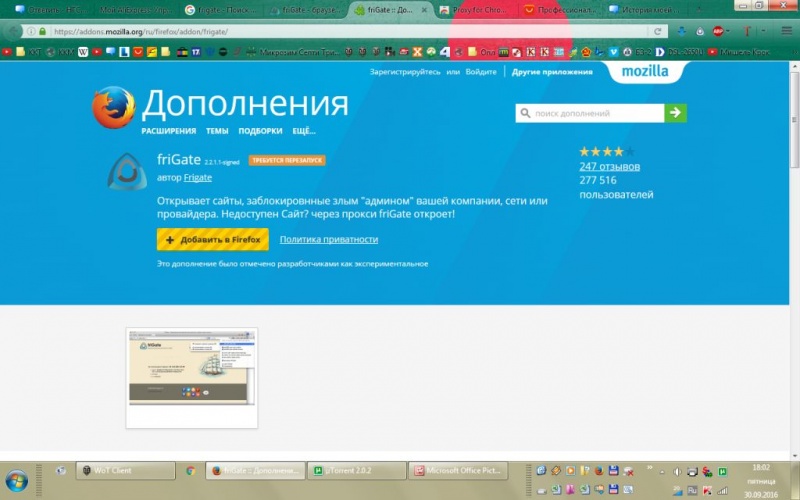Open the РАСШИРЕНИЯ section
The image size is (800, 500).
pyautogui.click(x=168, y=131)
